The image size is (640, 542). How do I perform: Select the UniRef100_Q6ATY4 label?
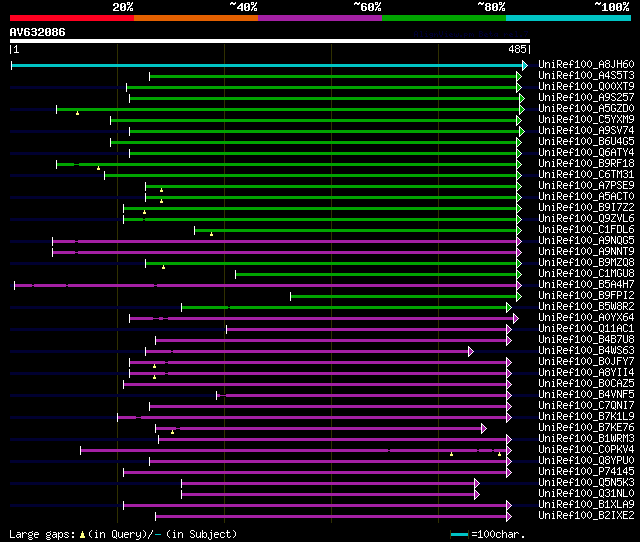(x=586, y=153)
